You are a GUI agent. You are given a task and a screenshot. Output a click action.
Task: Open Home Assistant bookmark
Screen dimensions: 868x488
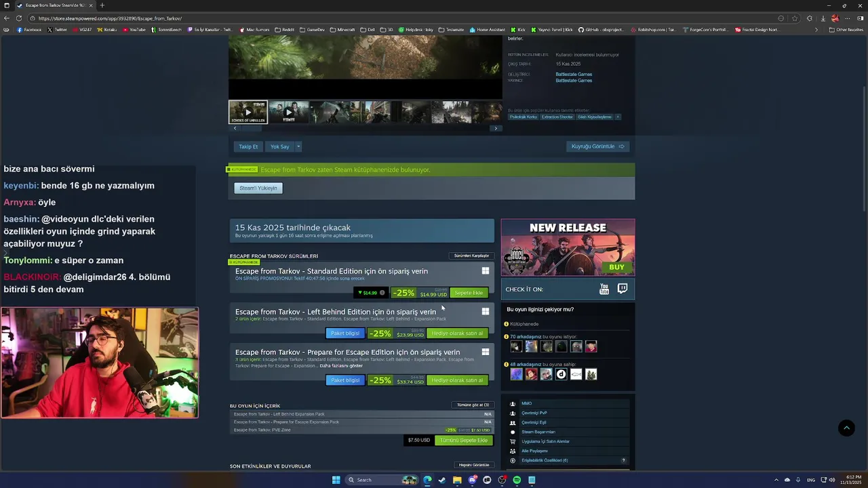click(488, 30)
